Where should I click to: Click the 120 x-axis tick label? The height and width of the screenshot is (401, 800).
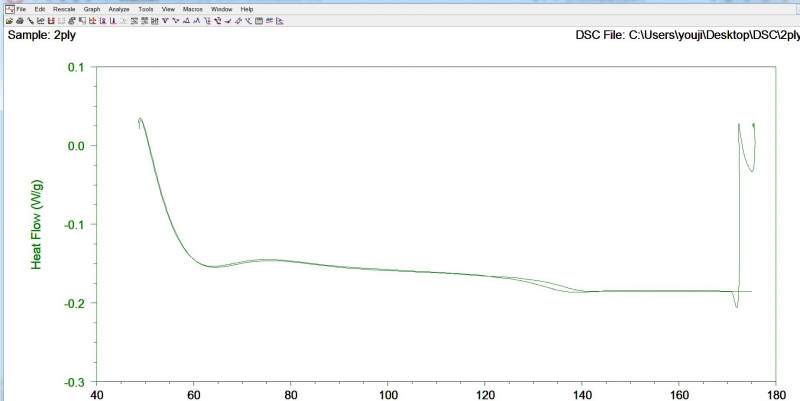coord(485,395)
